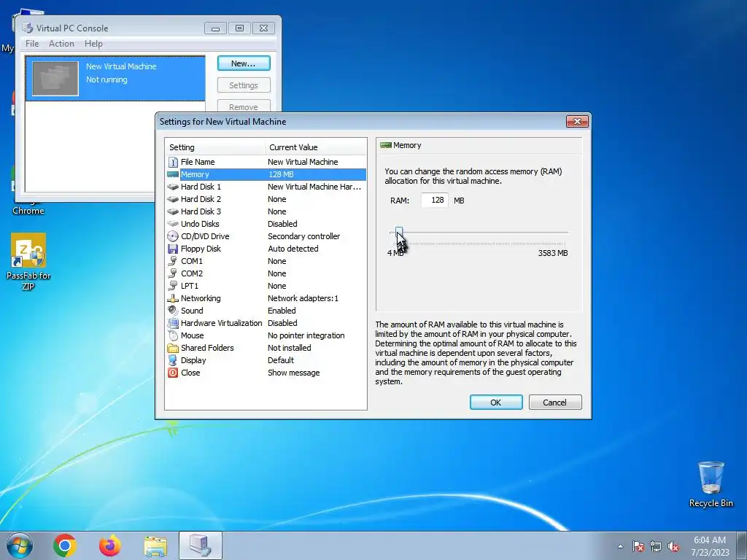Screen dimensions: 747x560
Task: Click the RAM value input field
Action: [435, 200]
